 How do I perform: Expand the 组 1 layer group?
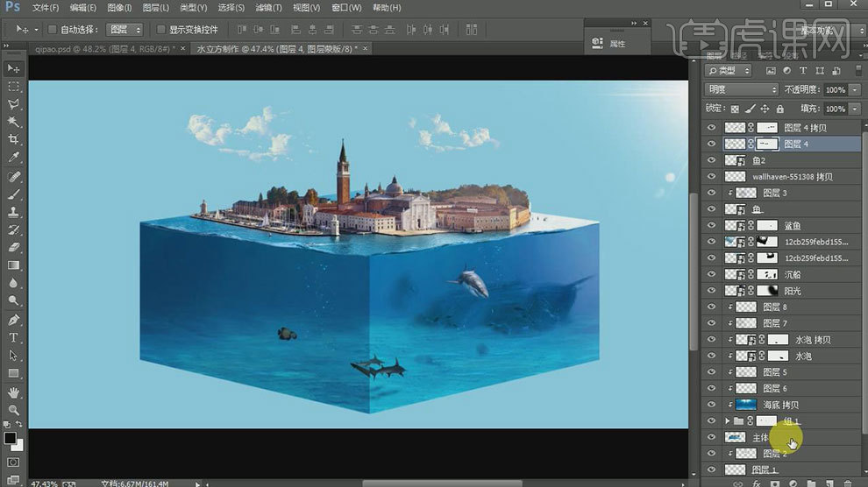pyautogui.click(x=727, y=421)
